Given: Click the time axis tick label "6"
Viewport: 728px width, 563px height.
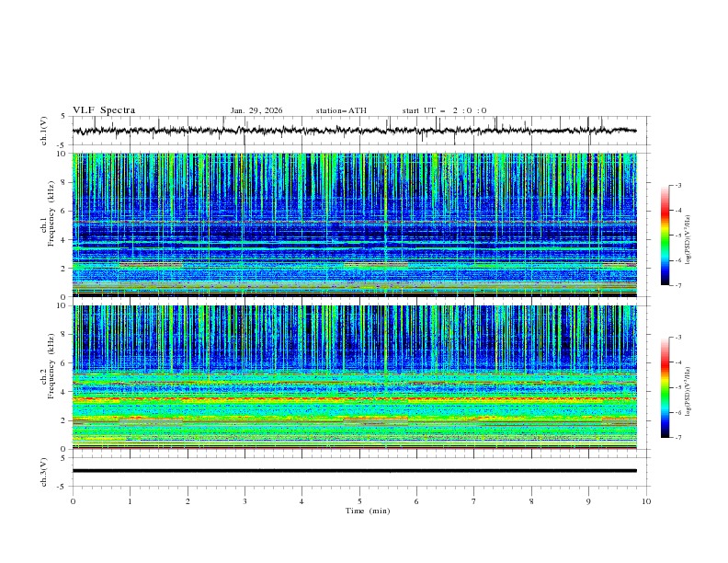Looking at the screenshot, I should [x=417, y=501].
